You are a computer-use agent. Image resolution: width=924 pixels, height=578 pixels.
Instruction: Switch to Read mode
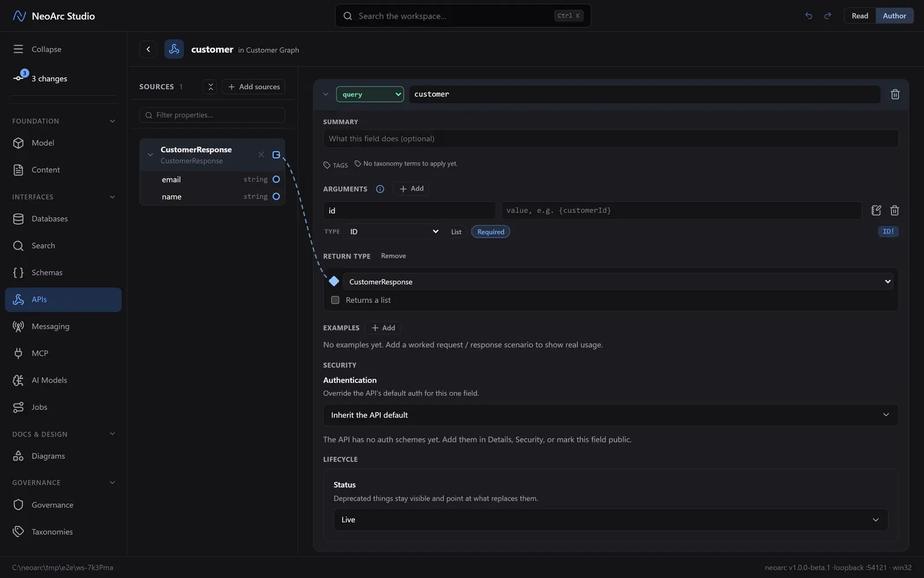tap(860, 16)
